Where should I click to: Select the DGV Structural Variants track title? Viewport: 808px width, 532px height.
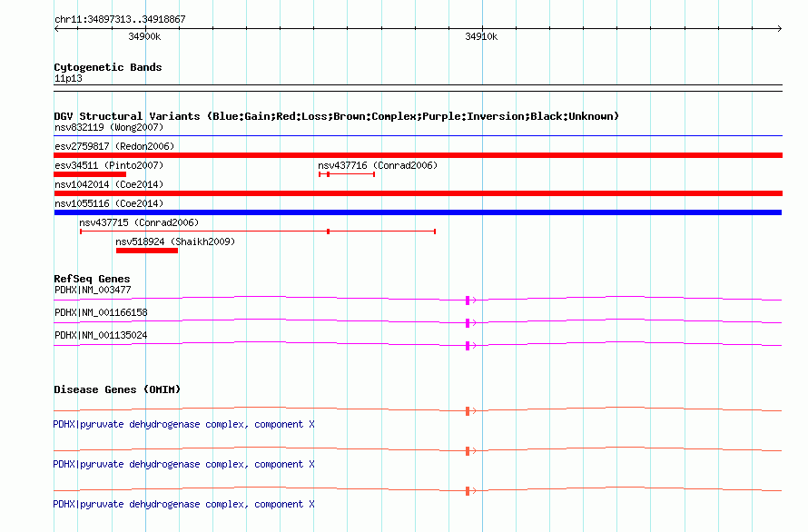336,116
